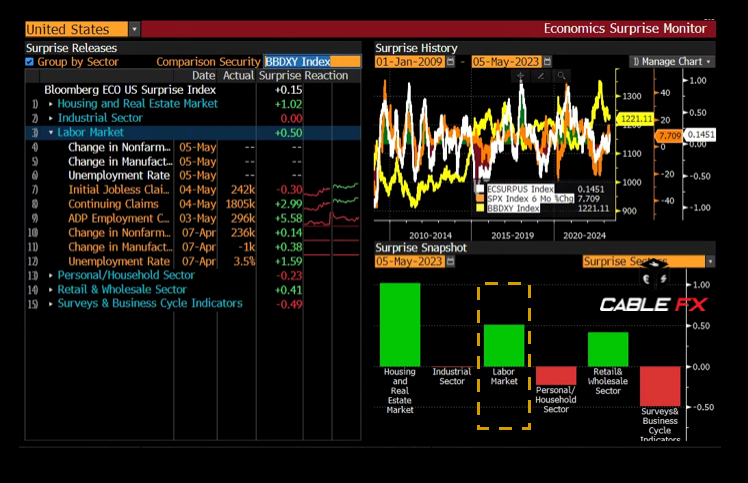
Task: Select the crosshair tool above the Surprise History chart
Action: (x=520, y=76)
